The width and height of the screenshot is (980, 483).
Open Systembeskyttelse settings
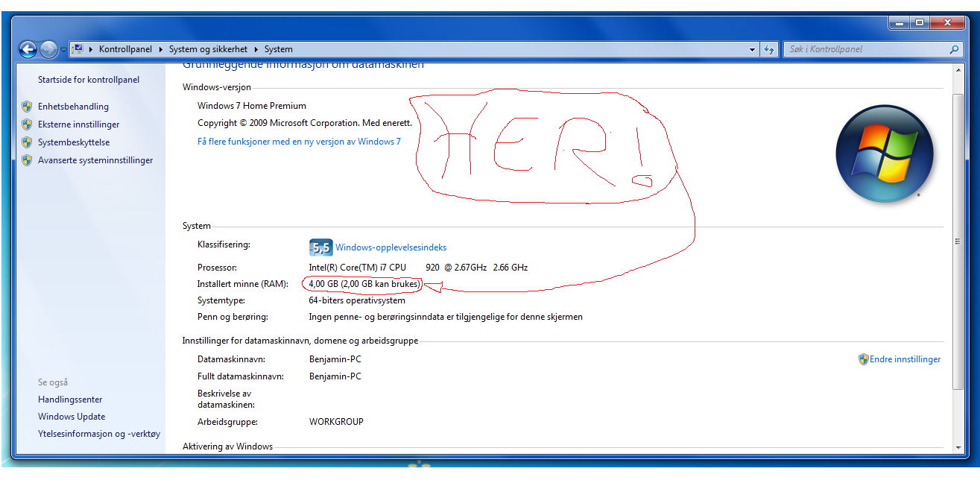click(74, 142)
